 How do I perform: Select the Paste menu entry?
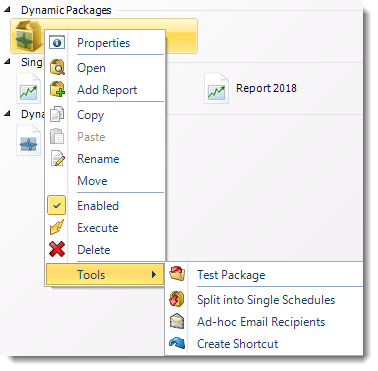[x=91, y=137]
